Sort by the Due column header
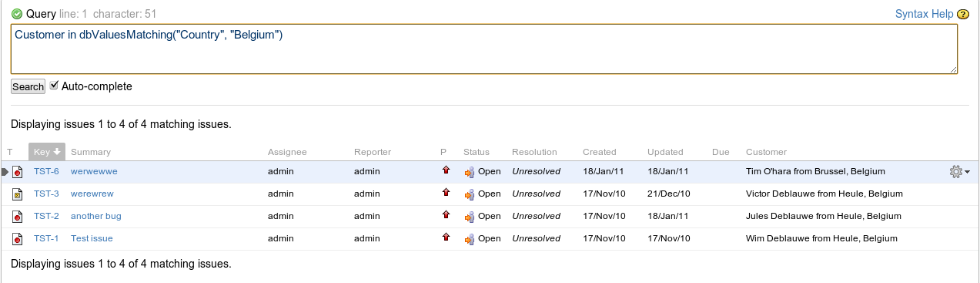The image size is (980, 283). coord(721,152)
